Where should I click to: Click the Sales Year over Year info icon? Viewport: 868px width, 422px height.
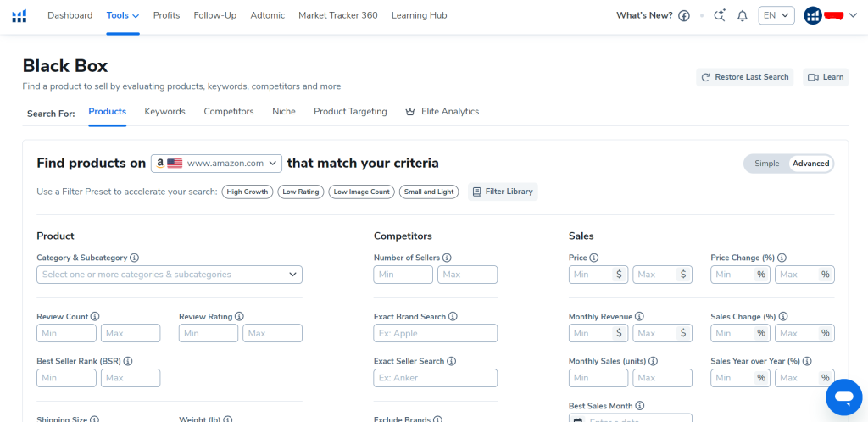click(807, 361)
